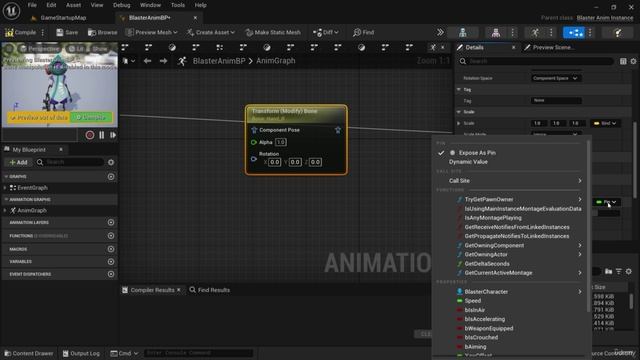Pause the preview simulation
Viewport: 640px width, 360px height.
[x=102, y=135]
